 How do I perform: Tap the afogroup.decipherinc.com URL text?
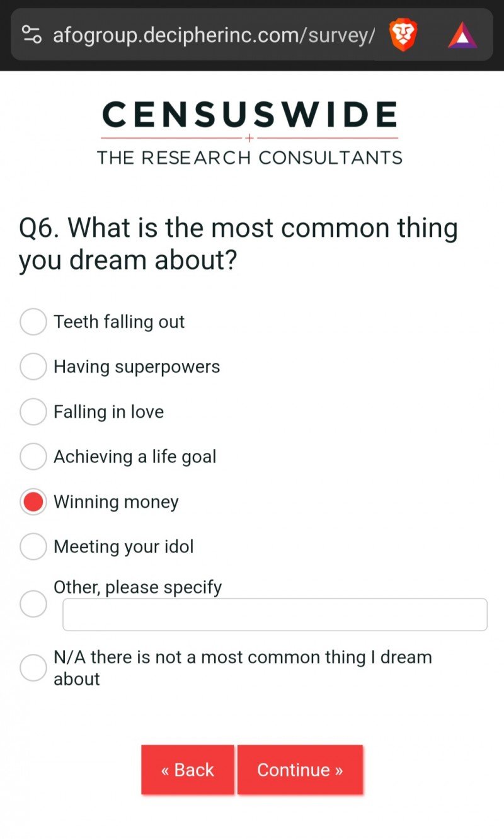pyautogui.click(x=214, y=35)
